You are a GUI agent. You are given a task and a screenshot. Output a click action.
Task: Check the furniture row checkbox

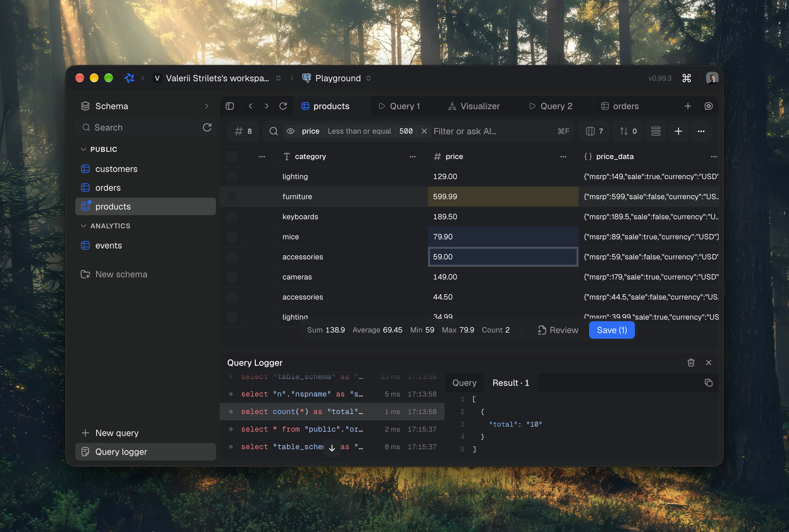tap(232, 197)
